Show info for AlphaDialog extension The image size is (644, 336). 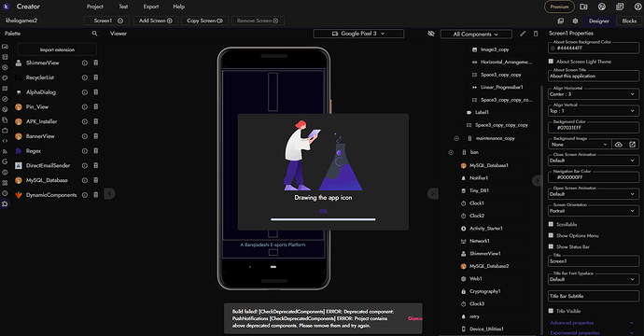[84, 92]
